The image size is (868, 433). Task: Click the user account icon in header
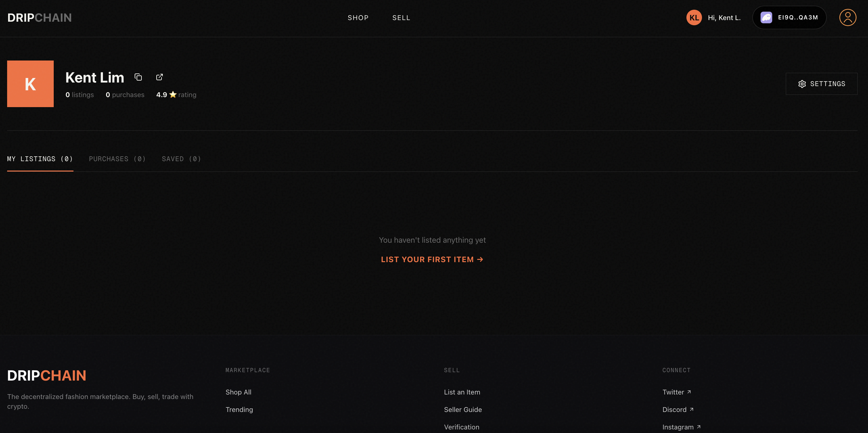coord(847,17)
